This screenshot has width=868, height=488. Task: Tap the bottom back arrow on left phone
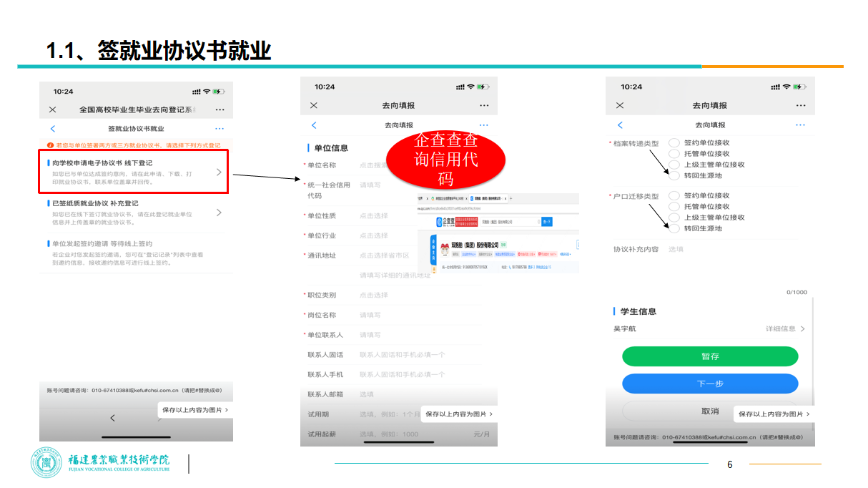pos(112,418)
